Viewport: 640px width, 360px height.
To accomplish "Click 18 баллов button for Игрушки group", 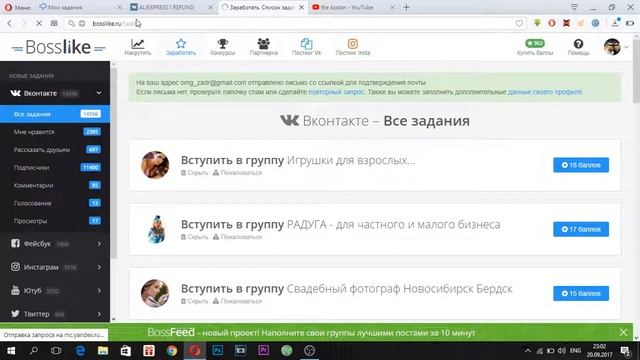I will (581, 165).
